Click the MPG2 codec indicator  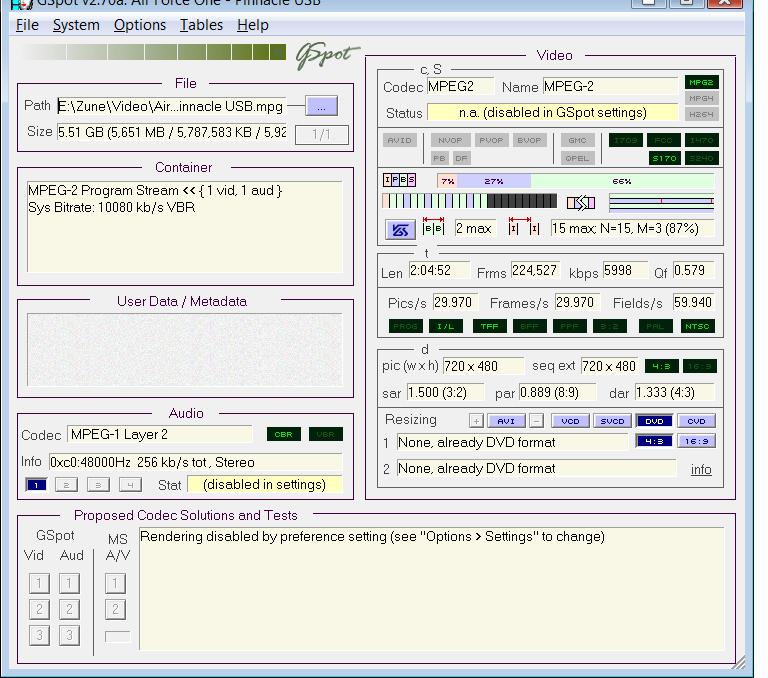700,83
